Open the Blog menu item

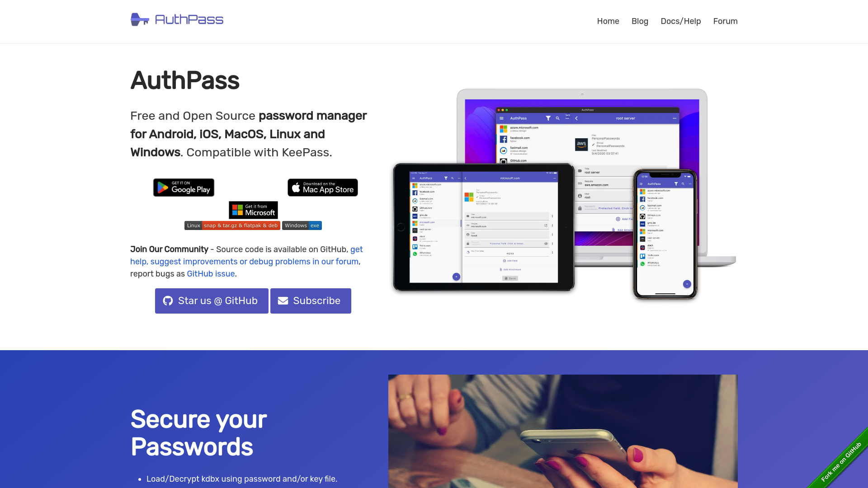(640, 21)
